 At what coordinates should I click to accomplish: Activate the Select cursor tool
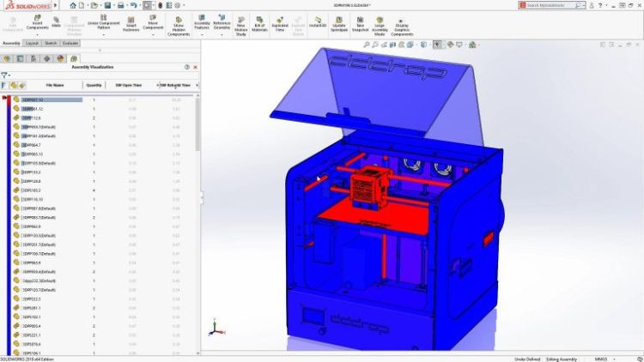pyautogui.click(x=147, y=5)
